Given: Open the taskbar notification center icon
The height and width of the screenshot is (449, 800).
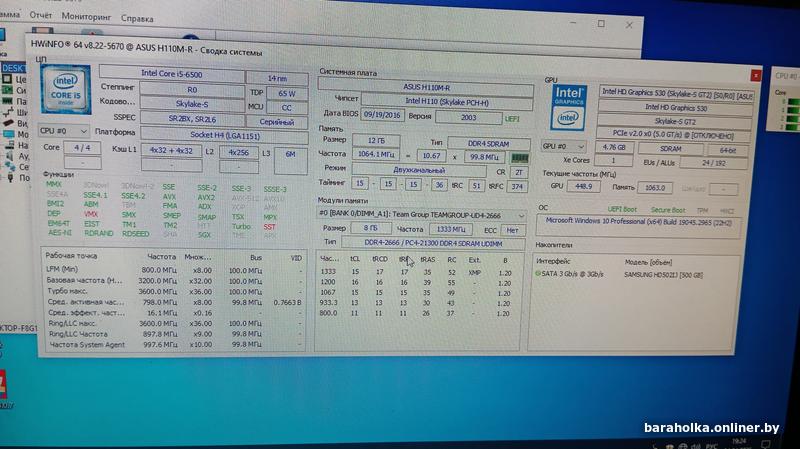Looking at the screenshot, I should click(766, 444).
